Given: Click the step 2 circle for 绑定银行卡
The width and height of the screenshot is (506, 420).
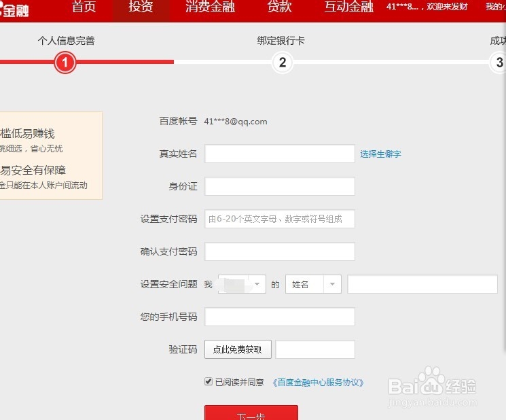Looking at the screenshot, I should pyautogui.click(x=283, y=63).
